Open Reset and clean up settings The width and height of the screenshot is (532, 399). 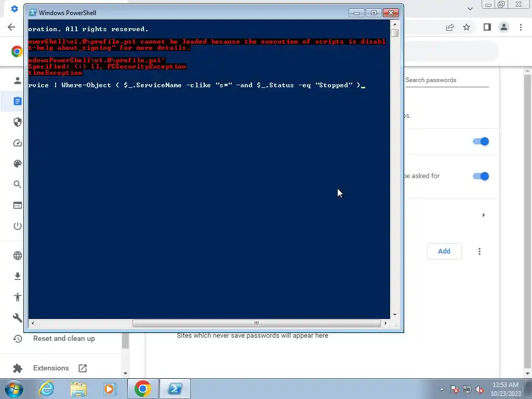(64, 339)
